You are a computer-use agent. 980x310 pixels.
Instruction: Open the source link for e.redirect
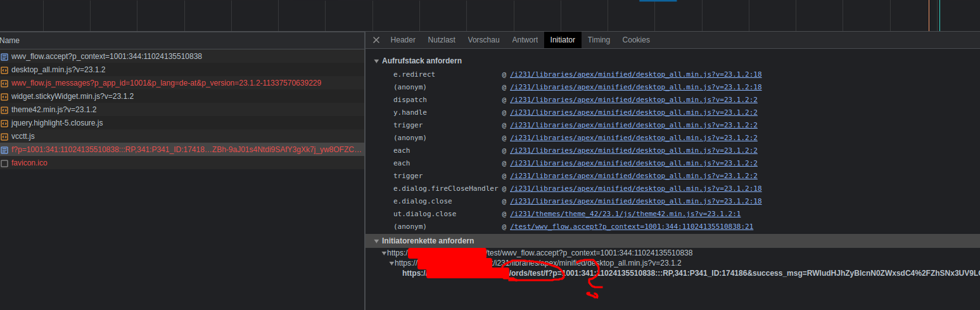[635, 74]
